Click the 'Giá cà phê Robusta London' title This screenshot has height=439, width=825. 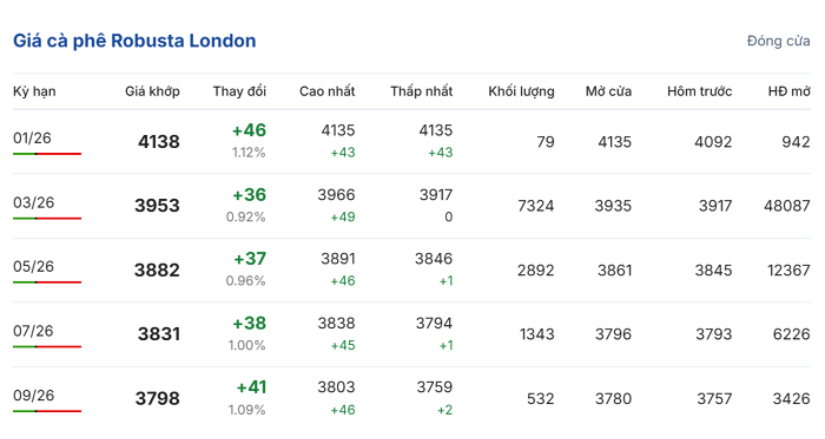pyautogui.click(x=134, y=41)
